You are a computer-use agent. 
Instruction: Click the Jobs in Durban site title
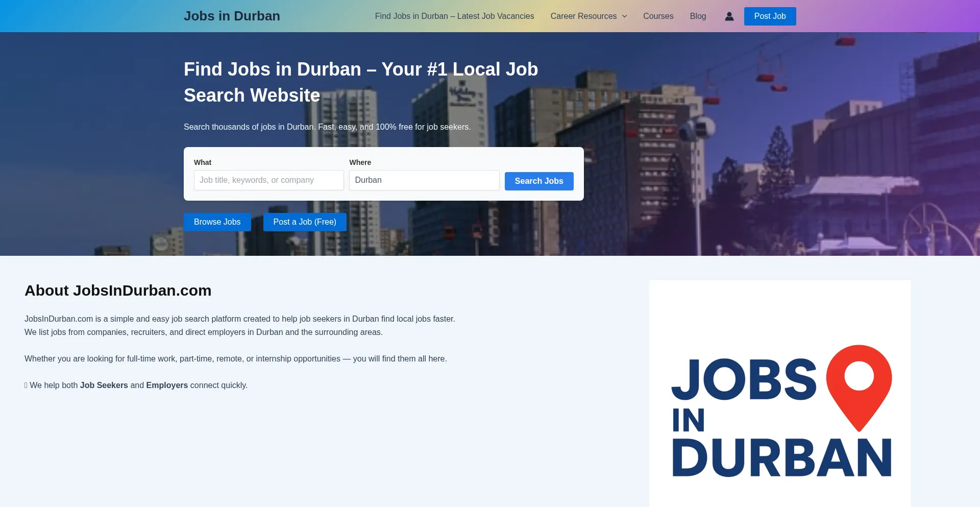click(232, 16)
